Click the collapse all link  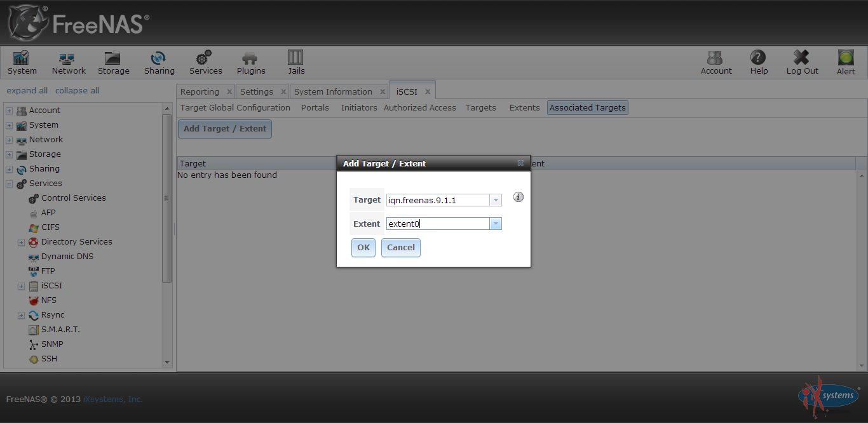point(77,91)
